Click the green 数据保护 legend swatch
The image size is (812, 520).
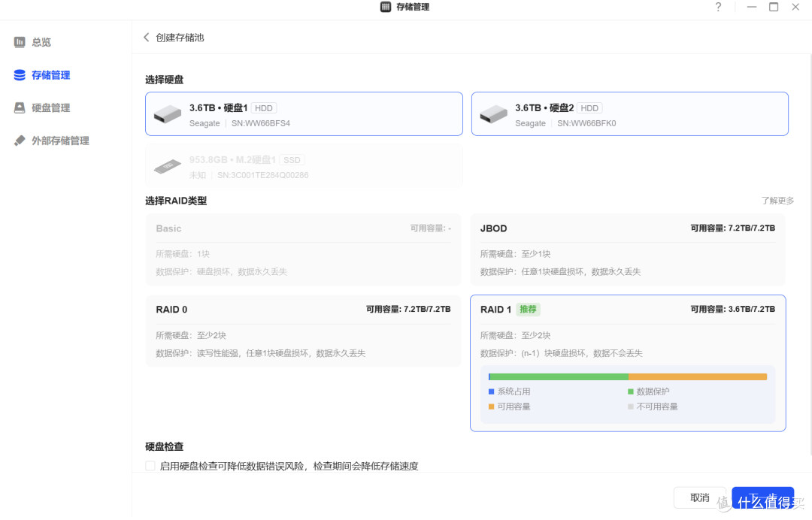631,392
